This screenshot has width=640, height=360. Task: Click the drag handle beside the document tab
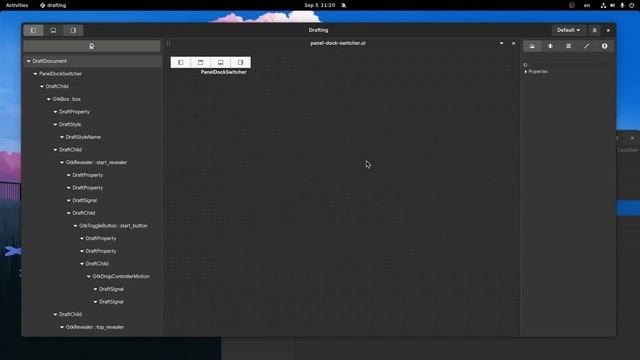pyautogui.click(x=169, y=43)
